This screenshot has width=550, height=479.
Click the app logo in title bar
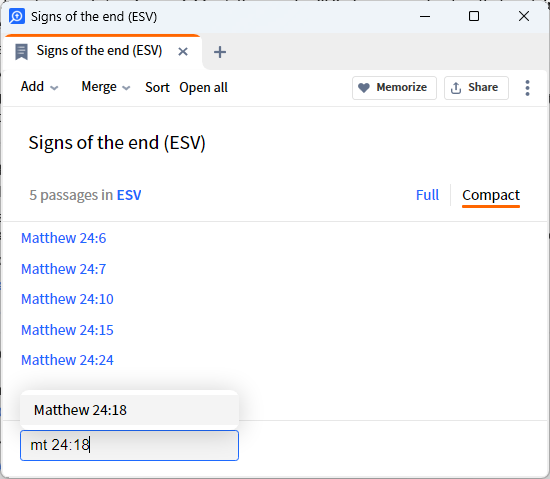(17, 16)
